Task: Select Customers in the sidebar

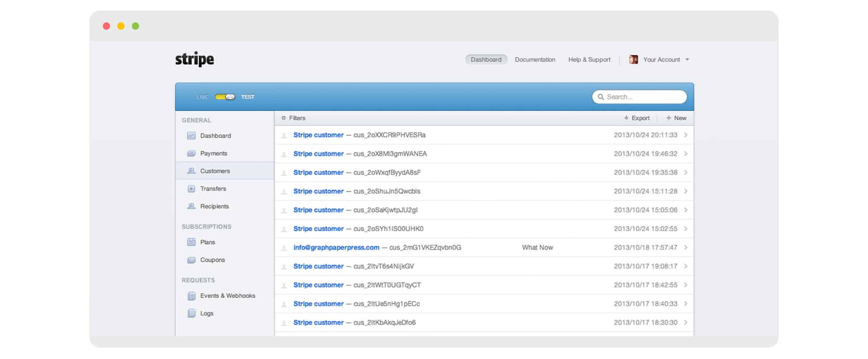Action: 215,171
